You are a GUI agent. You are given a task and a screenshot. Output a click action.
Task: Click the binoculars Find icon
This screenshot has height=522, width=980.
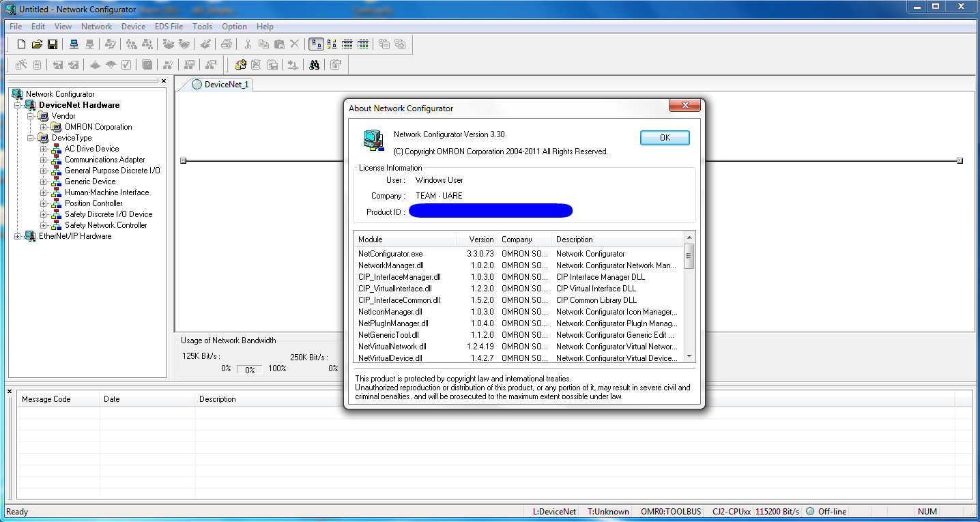pyautogui.click(x=315, y=65)
